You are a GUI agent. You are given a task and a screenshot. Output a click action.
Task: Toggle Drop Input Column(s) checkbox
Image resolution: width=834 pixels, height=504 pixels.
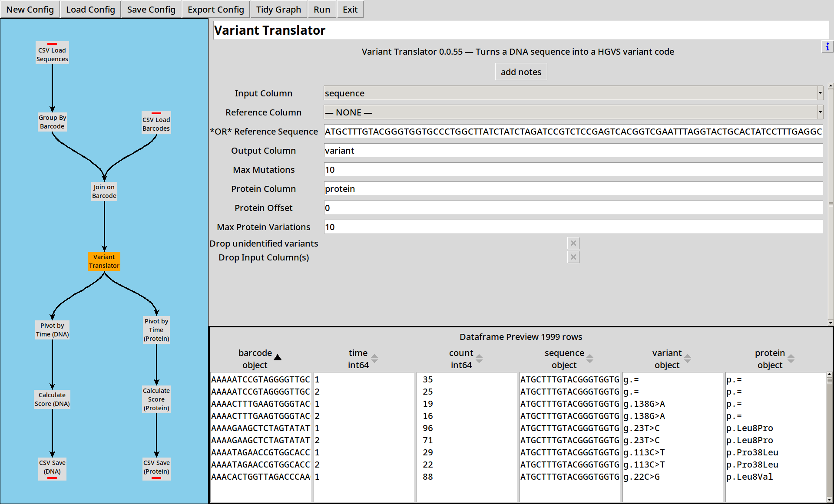point(573,257)
